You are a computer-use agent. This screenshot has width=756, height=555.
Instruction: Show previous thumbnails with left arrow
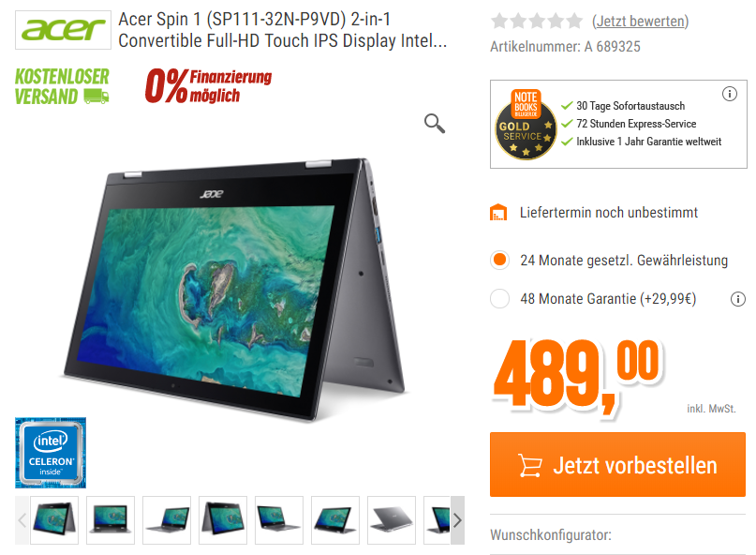click(22, 520)
